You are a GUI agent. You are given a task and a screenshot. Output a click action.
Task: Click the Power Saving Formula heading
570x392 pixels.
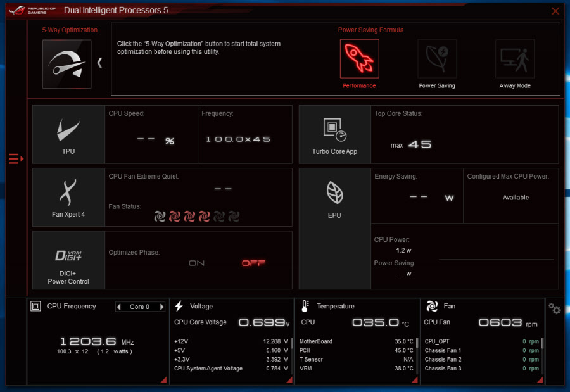tap(370, 30)
